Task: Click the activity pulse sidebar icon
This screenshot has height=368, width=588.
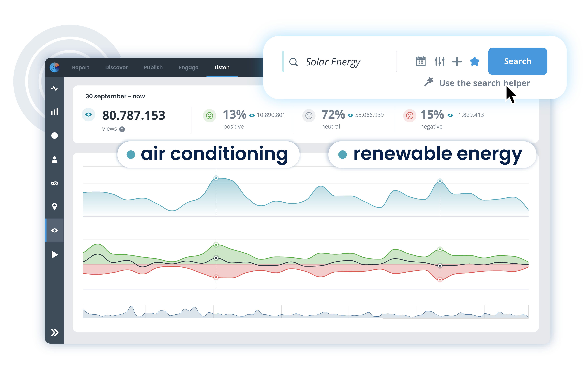Action: [x=54, y=88]
